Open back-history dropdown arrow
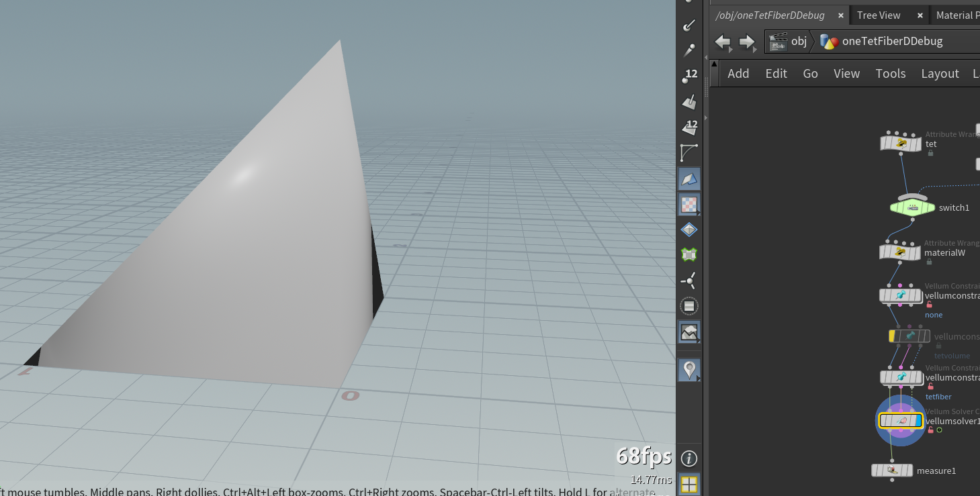 click(731, 48)
